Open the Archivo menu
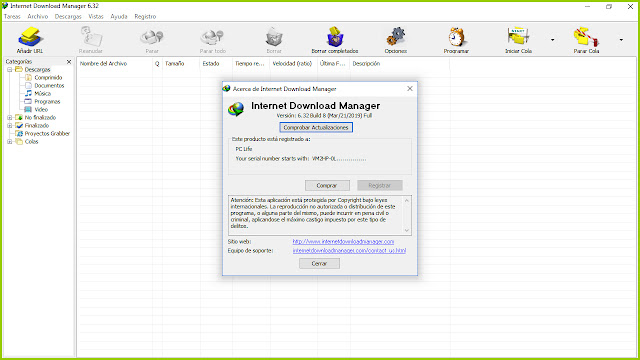Image resolution: width=640 pixels, height=360 pixels. point(38,17)
